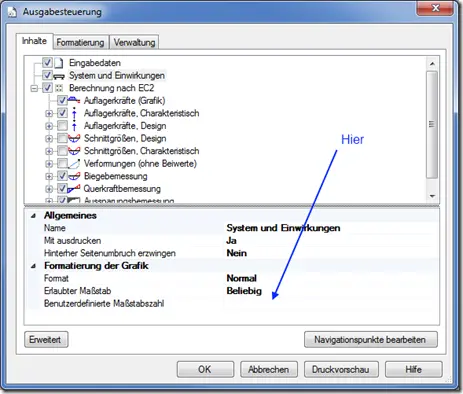Uncheck the Berechnung nach EC2 checkbox
Viewport: 463px width, 394px height.
pyautogui.click(x=47, y=88)
